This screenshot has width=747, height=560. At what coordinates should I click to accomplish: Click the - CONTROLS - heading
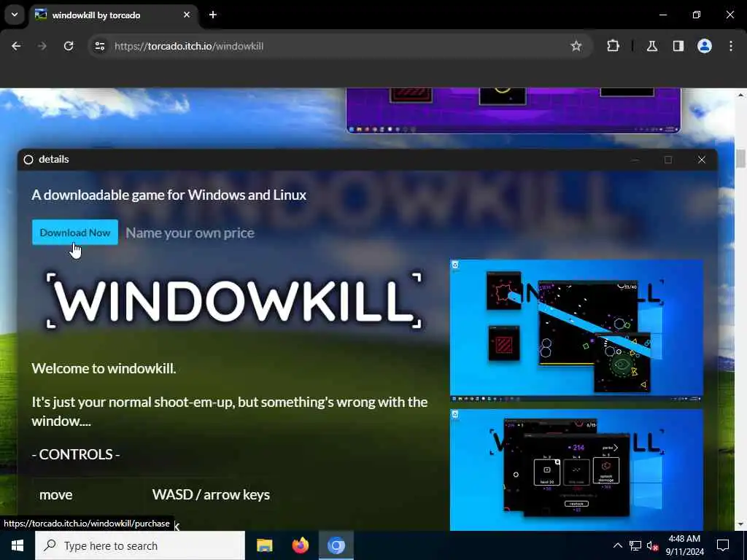(x=76, y=454)
